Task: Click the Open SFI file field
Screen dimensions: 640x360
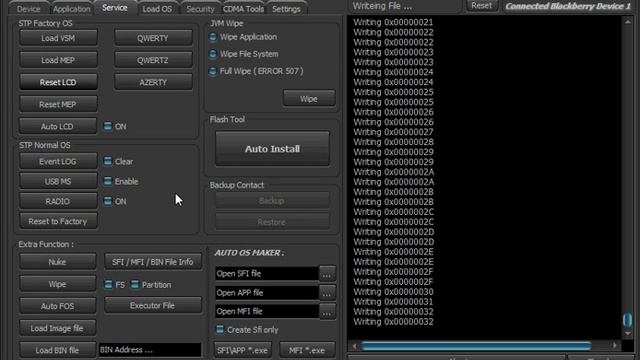Action: pos(267,273)
